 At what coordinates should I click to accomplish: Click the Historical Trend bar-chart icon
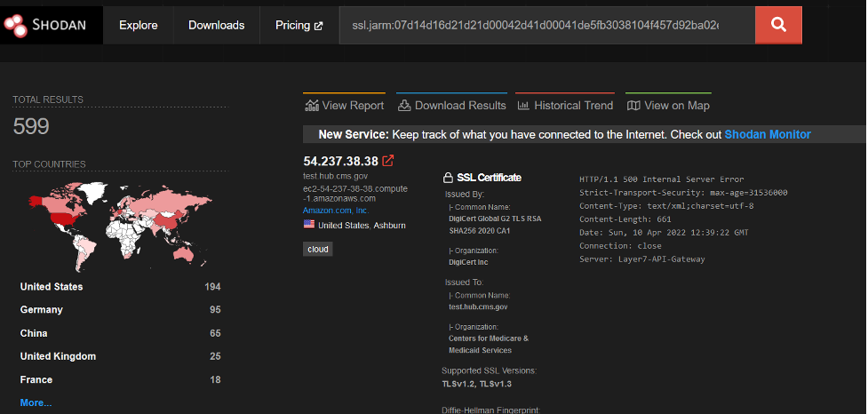[523, 105]
